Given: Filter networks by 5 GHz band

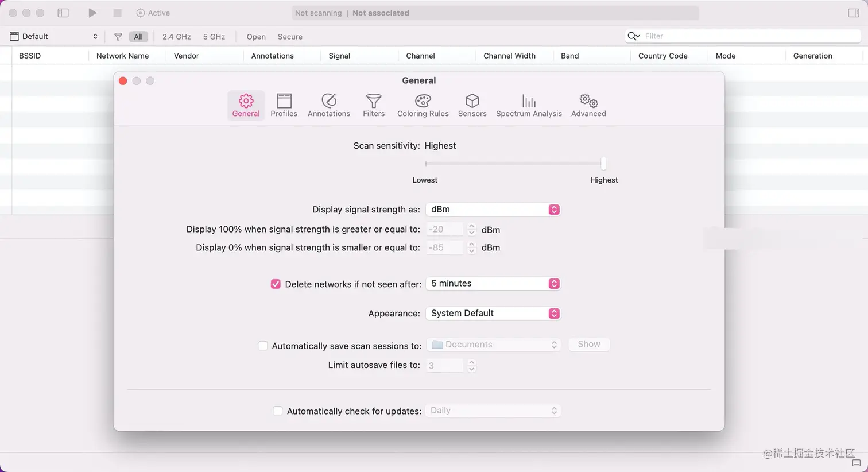Looking at the screenshot, I should tap(214, 37).
